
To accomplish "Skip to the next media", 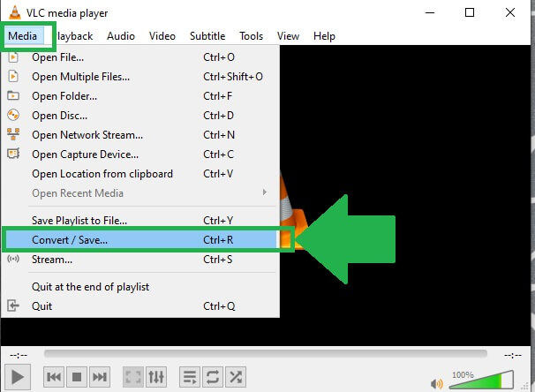I will point(100,377).
